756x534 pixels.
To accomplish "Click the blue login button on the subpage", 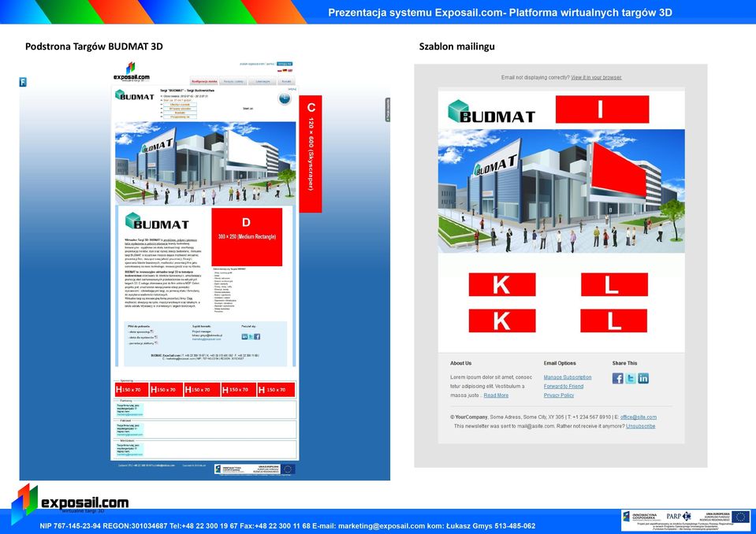I will click(x=285, y=64).
